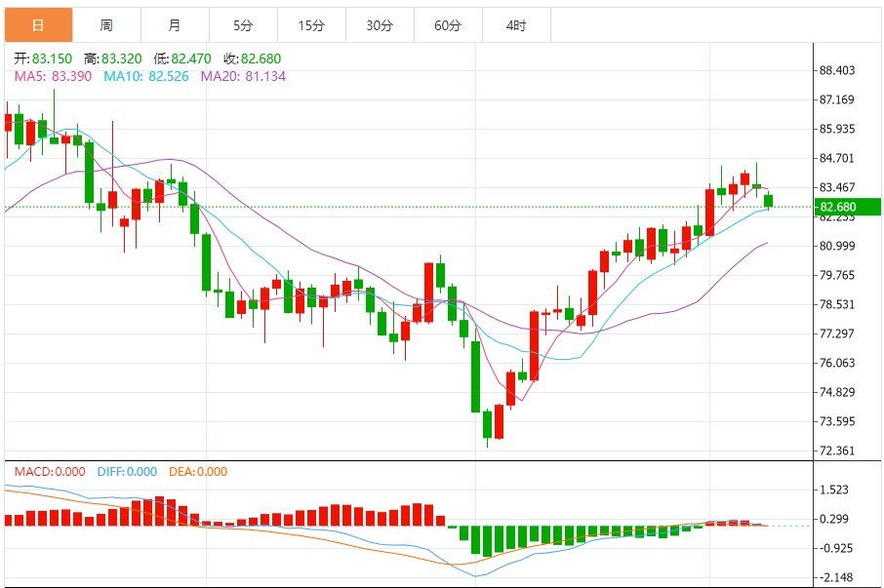Click the green 82.680 current price tag
The width and height of the screenshot is (884, 588).
click(848, 207)
